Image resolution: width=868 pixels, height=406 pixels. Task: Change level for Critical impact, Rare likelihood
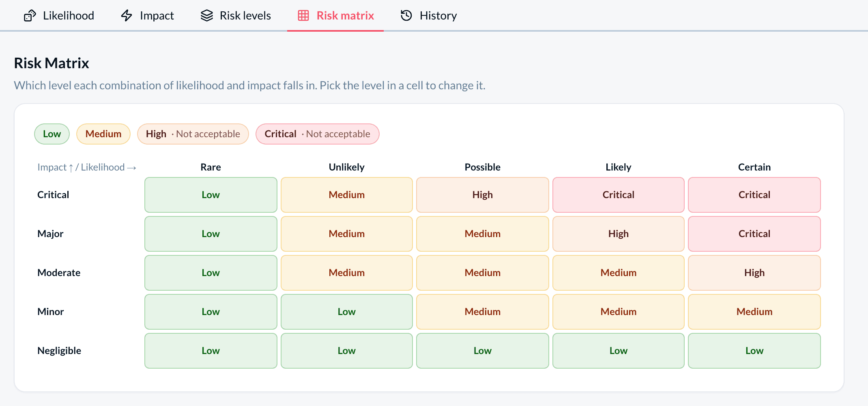(211, 195)
